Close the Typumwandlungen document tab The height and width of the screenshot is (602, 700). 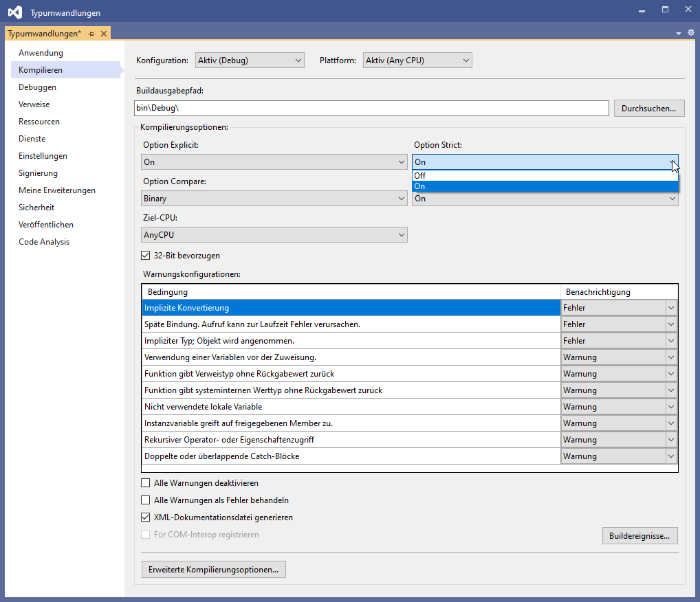104,34
